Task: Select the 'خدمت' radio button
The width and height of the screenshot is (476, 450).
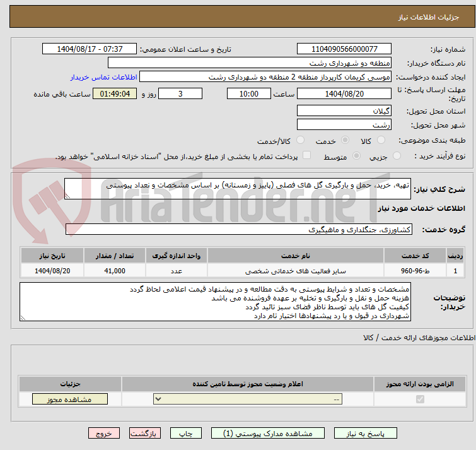Action: click(345, 140)
